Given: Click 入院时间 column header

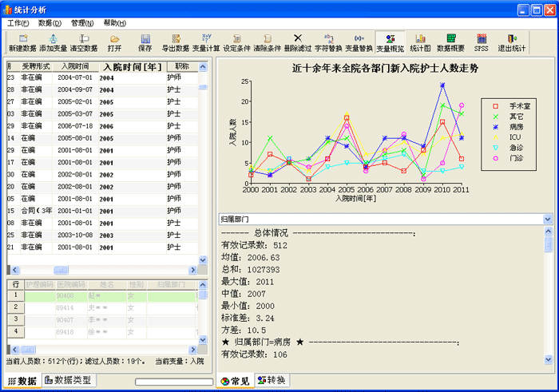Looking at the screenshot, I should [75, 66].
